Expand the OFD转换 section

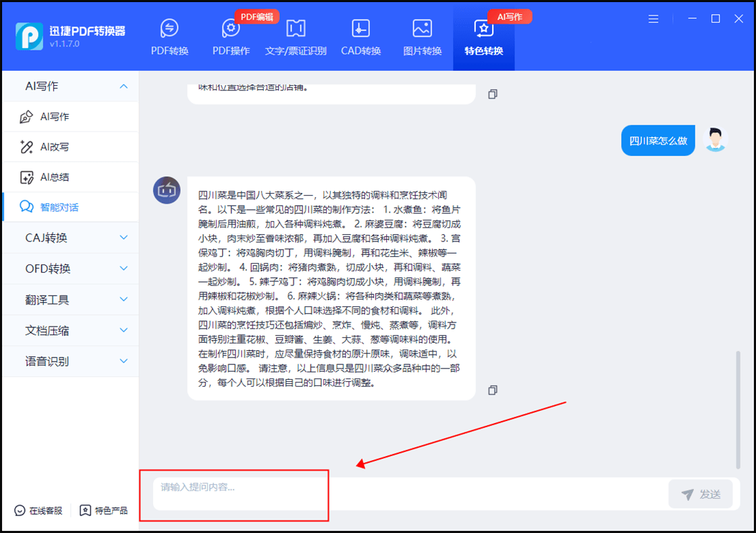[x=71, y=269]
